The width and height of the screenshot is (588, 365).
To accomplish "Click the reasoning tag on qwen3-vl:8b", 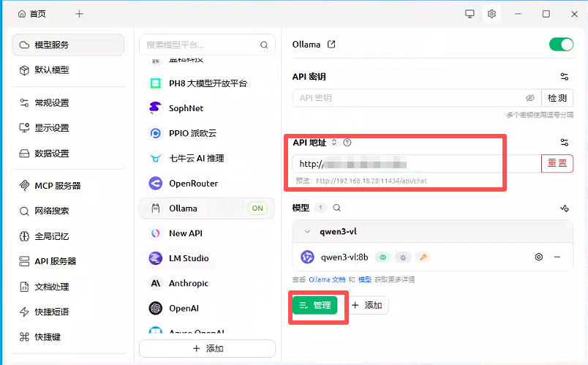I will coord(403,257).
